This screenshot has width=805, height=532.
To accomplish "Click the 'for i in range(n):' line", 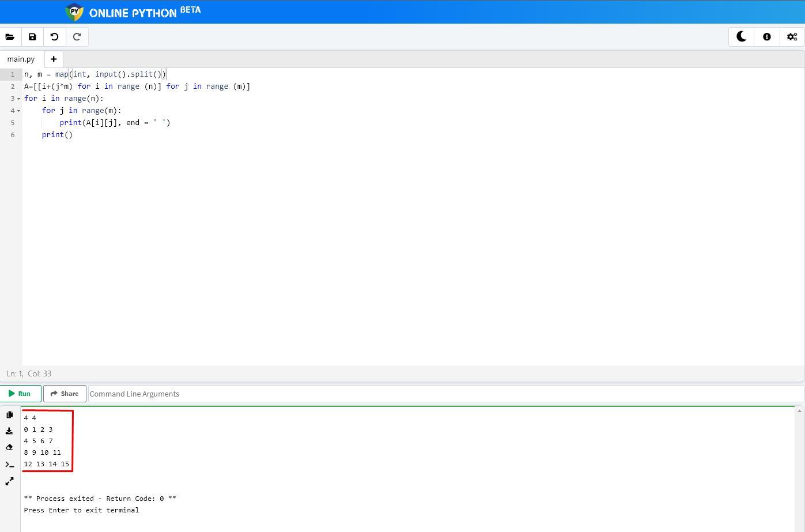I will (x=64, y=99).
